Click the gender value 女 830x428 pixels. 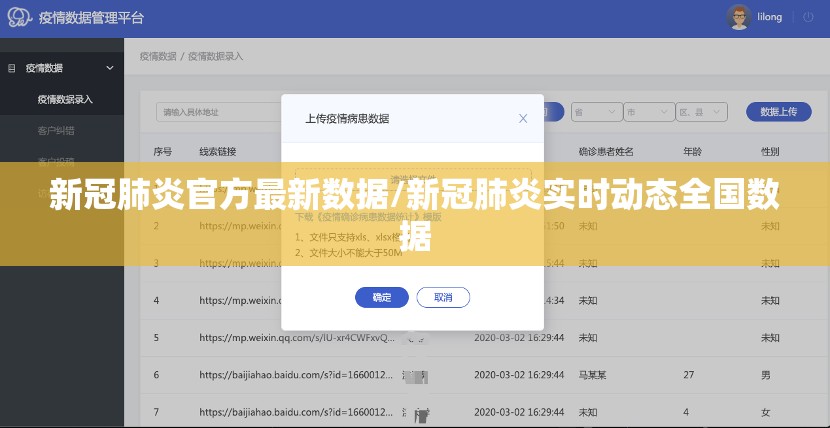click(x=766, y=412)
